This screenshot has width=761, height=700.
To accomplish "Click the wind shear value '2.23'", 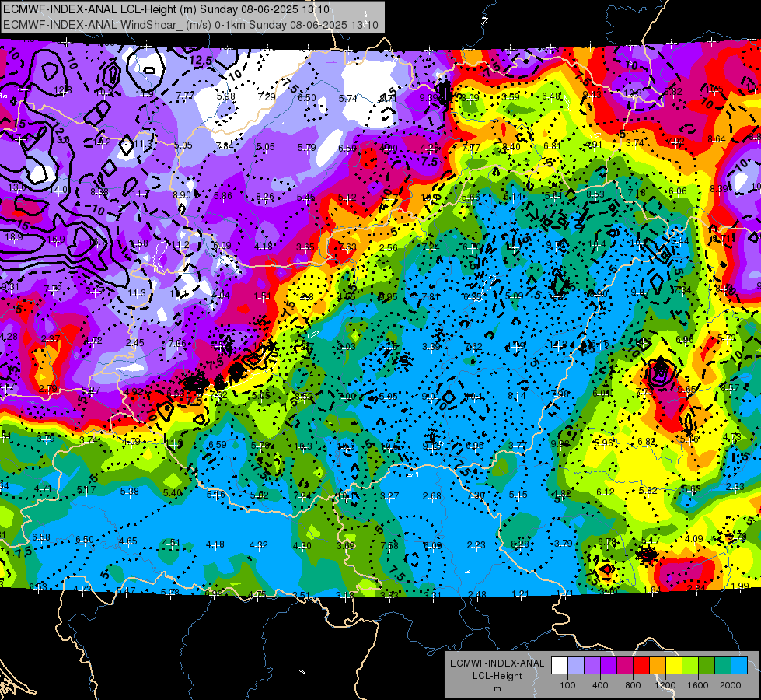I will pos(476,545).
